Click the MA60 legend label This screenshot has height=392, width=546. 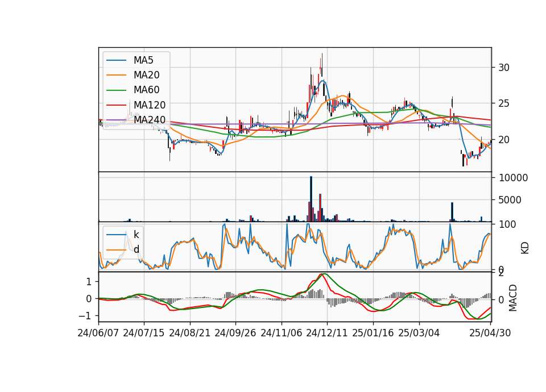click(x=146, y=90)
